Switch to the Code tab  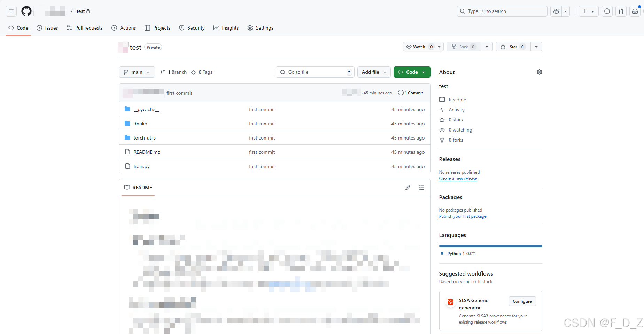(x=18, y=28)
